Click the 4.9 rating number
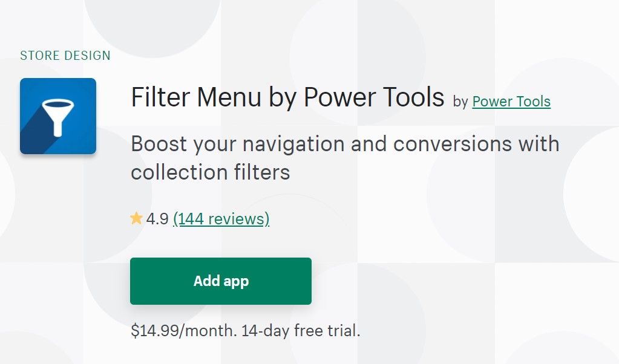Viewport: 619px width, 364px height. pyautogui.click(x=157, y=218)
